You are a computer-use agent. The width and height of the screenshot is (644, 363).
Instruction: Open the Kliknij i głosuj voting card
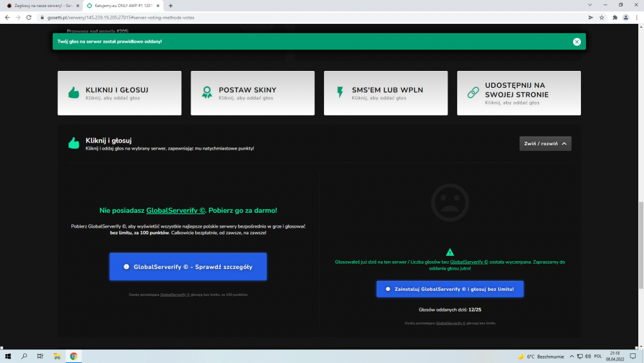pyautogui.click(x=120, y=93)
